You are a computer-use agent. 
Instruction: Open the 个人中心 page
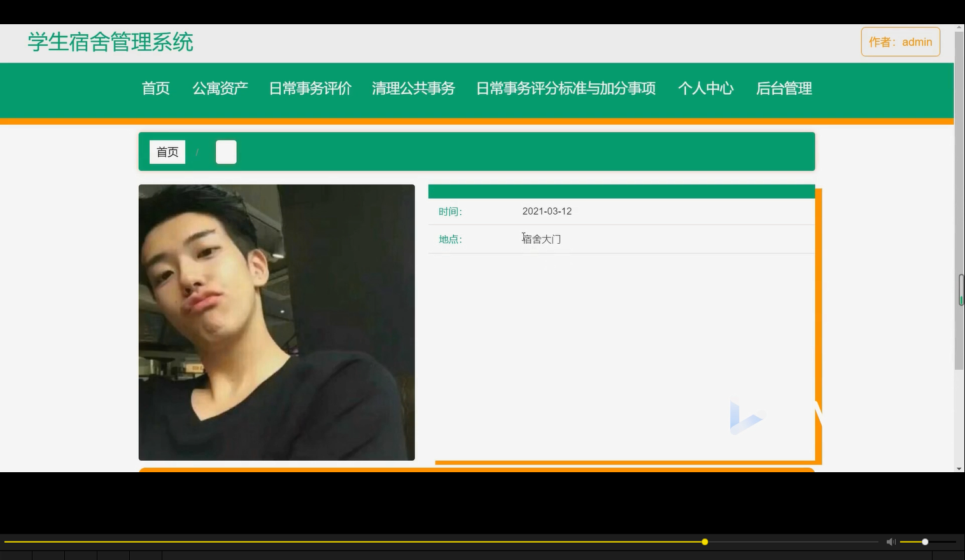pyautogui.click(x=706, y=88)
